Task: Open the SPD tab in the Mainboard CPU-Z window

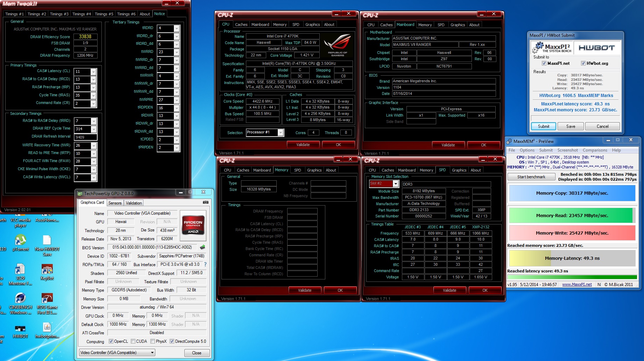Action: pos(441,25)
